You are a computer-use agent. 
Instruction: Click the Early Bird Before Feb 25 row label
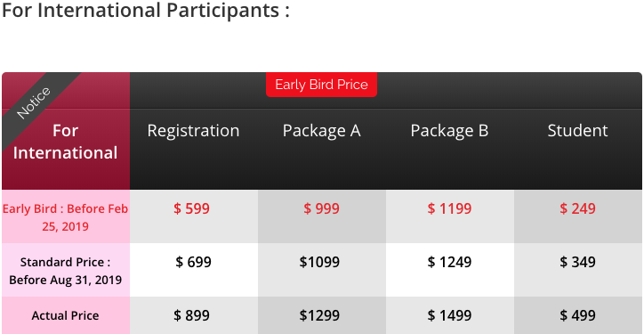[65, 217]
